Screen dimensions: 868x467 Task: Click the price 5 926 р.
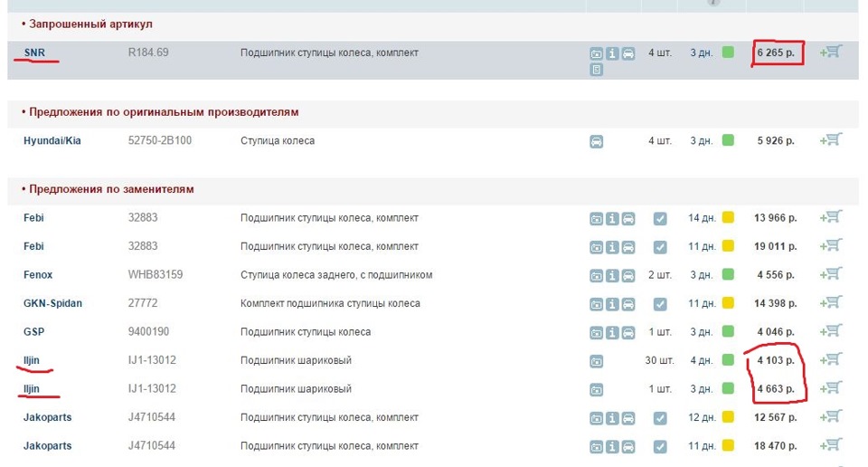[776, 140]
